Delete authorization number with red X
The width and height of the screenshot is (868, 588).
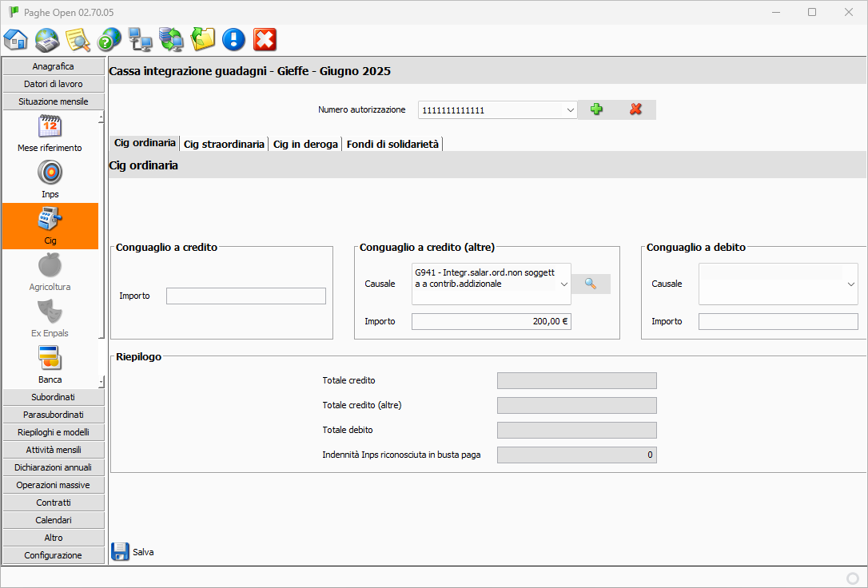(635, 109)
